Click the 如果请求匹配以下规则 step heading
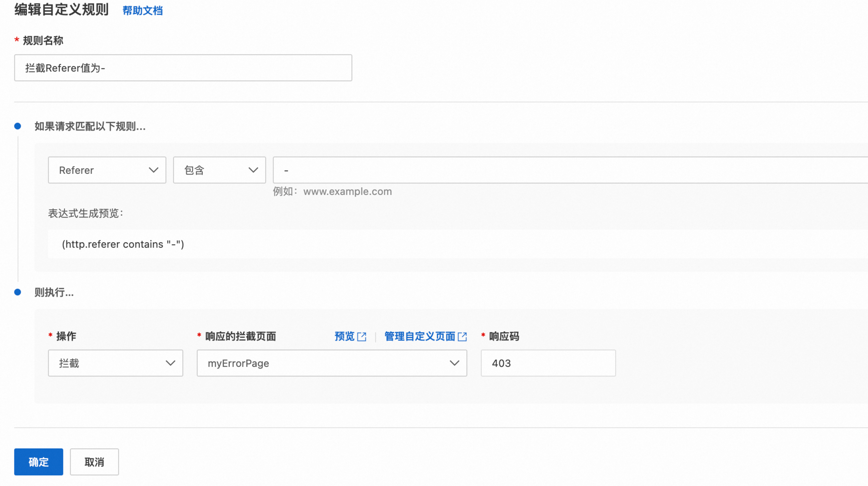The image size is (868, 486). click(90, 127)
